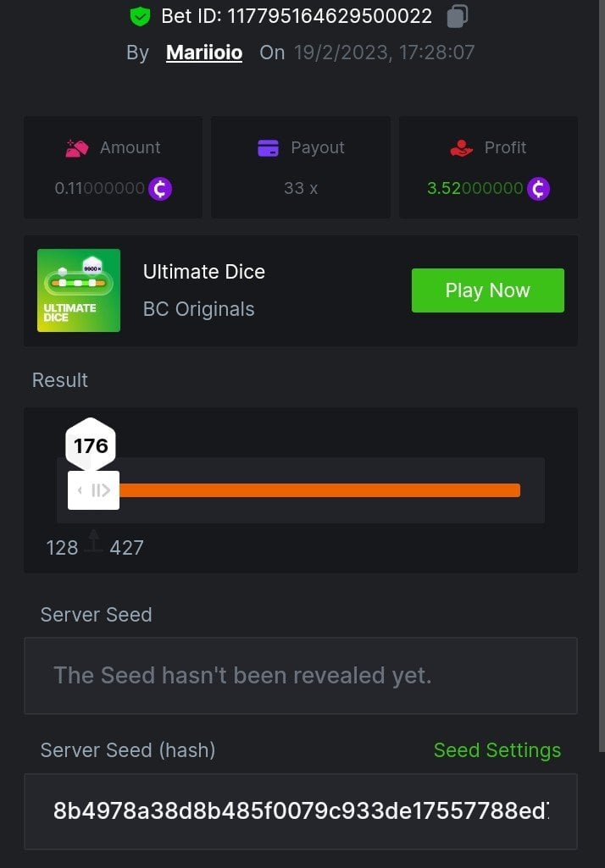Click the coin icon beside profit 3.52

(538, 188)
